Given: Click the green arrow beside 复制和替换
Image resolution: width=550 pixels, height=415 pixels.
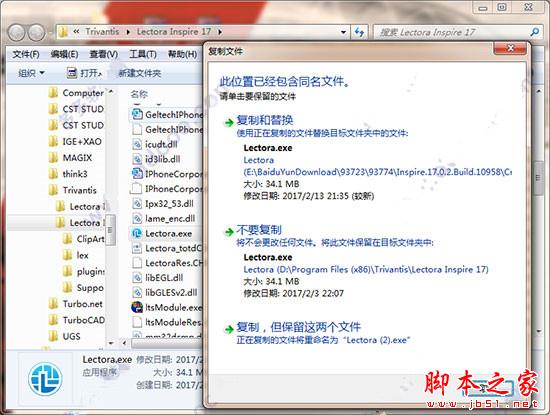Looking at the screenshot, I should [x=229, y=122].
